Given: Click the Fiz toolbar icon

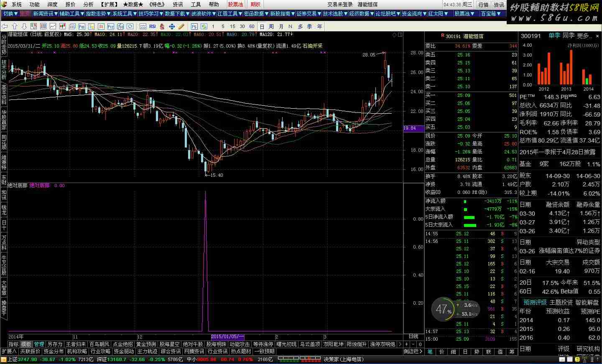Looking at the screenshot, I should click(x=110, y=26).
